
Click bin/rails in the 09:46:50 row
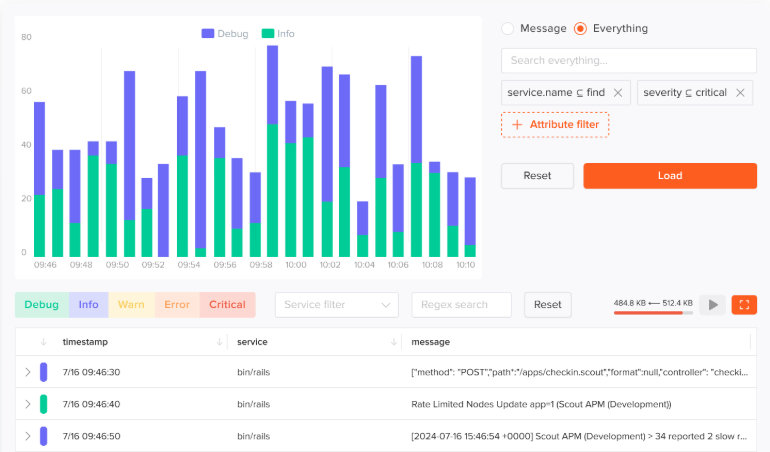click(x=253, y=436)
